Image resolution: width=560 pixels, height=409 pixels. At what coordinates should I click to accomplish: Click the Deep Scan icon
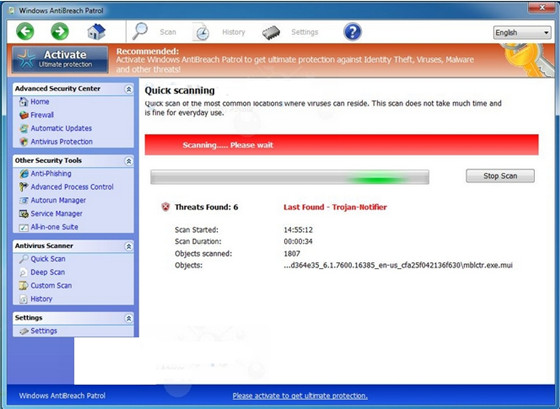coord(24,273)
